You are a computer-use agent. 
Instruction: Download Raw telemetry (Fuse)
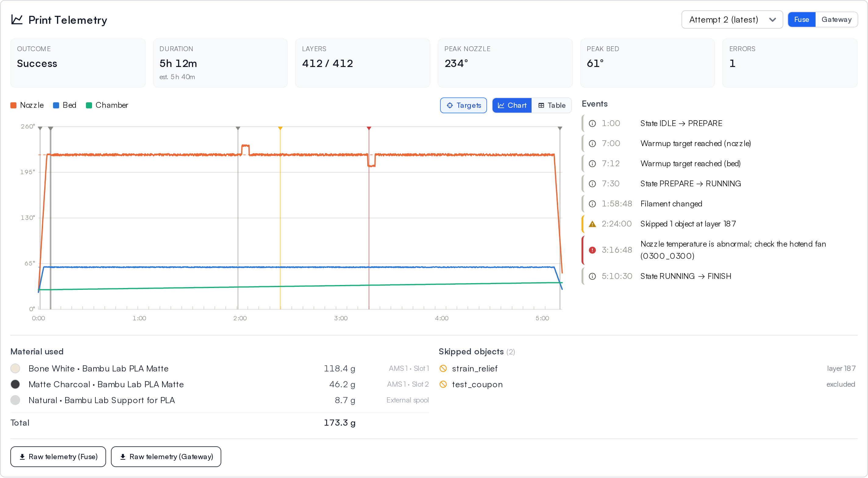[58, 457]
